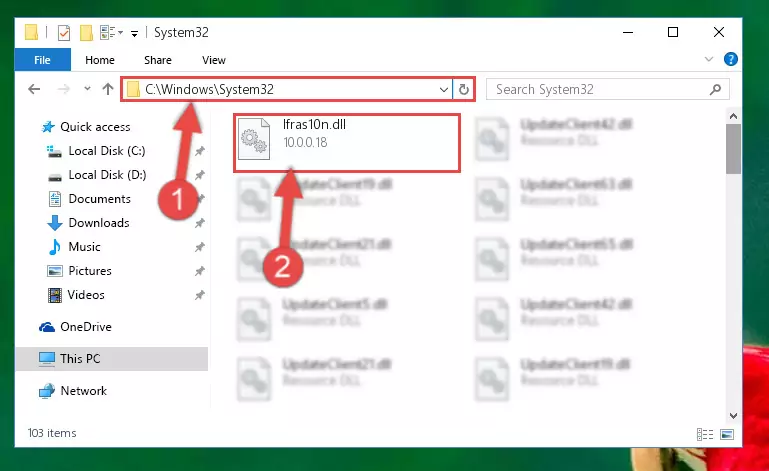
Task: Close the System32 window
Action: coord(718,32)
